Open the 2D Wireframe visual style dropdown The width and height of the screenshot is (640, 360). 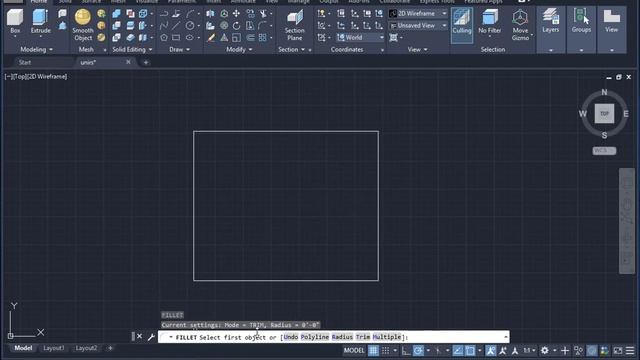pyautogui.click(x=418, y=13)
